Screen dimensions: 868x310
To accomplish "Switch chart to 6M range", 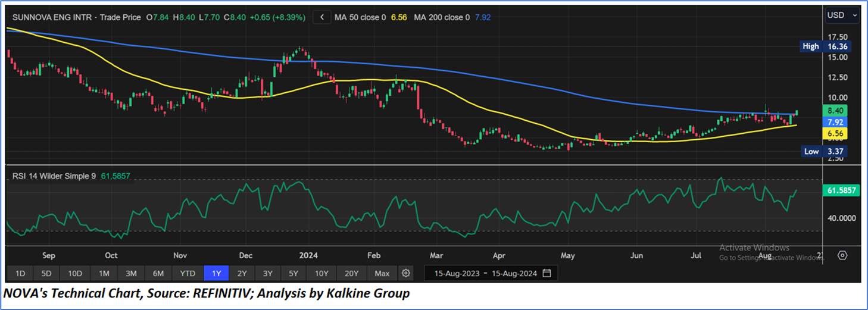I will (158, 273).
